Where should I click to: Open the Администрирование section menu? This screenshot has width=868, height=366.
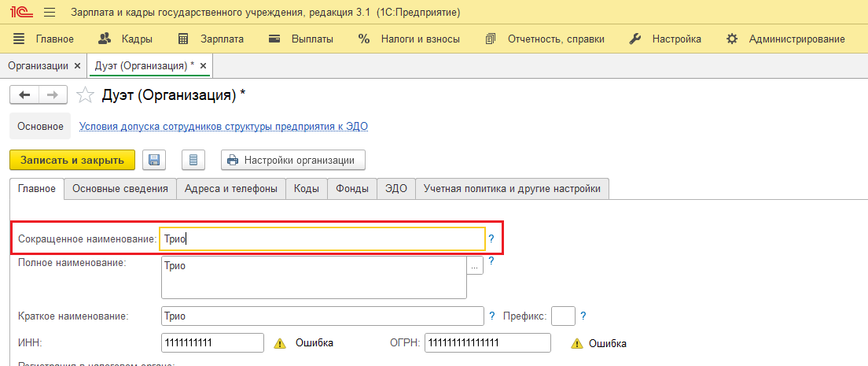[786, 39]
